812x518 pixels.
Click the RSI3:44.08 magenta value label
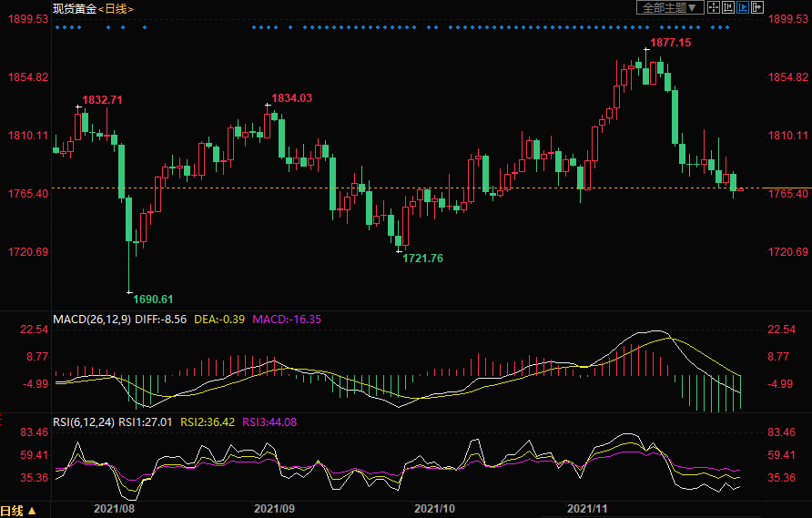pyautogui.click(x=269, y=422)
